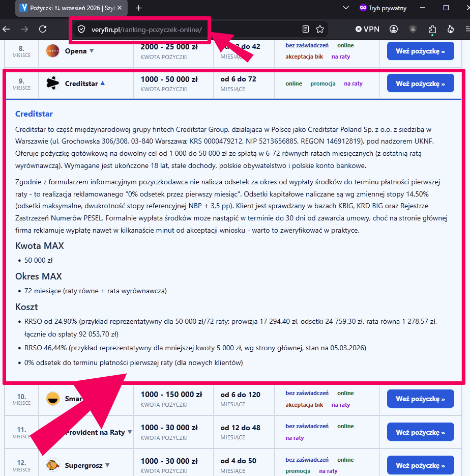Expand the Opena details arrow
The height and width of the screenshot is (476, 470).
point(92,51)
